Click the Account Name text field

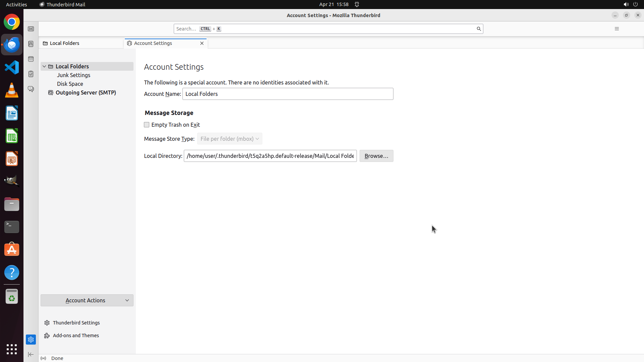287,94
